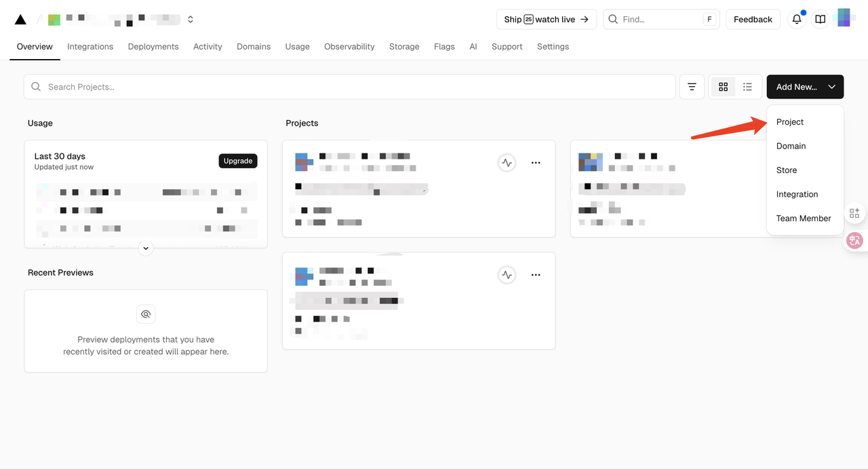Click the Feedback button
The width and height of the screenshot is (868, 469).
point(753,20)
